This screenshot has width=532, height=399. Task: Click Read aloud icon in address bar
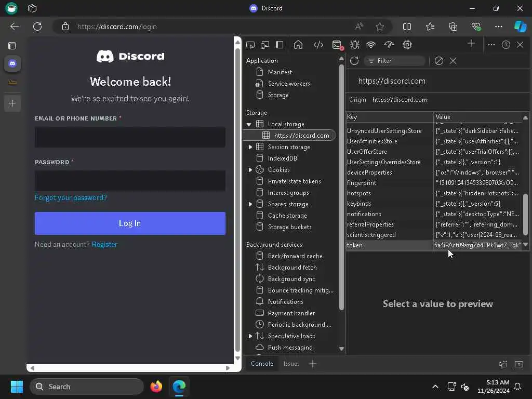coord(359,26)
